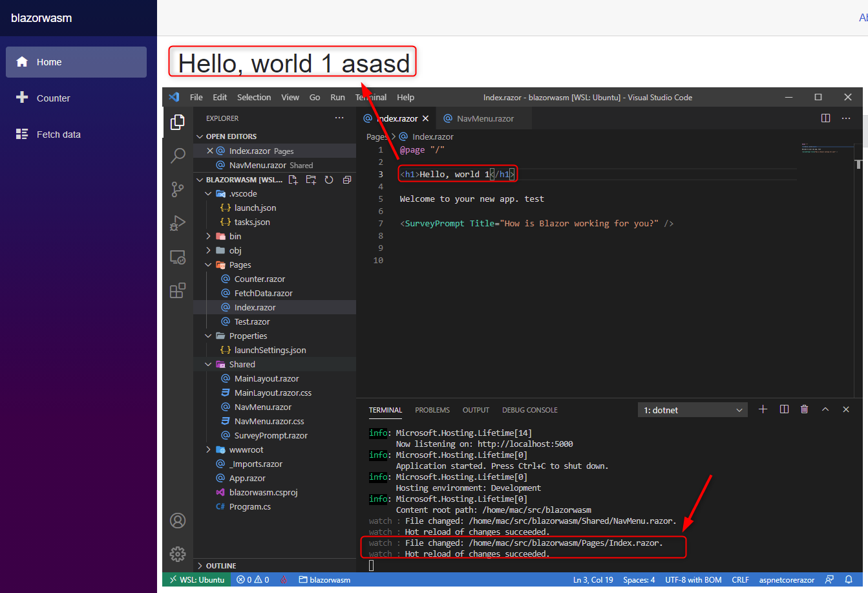Open the Source Control view

tap(178, 189)
